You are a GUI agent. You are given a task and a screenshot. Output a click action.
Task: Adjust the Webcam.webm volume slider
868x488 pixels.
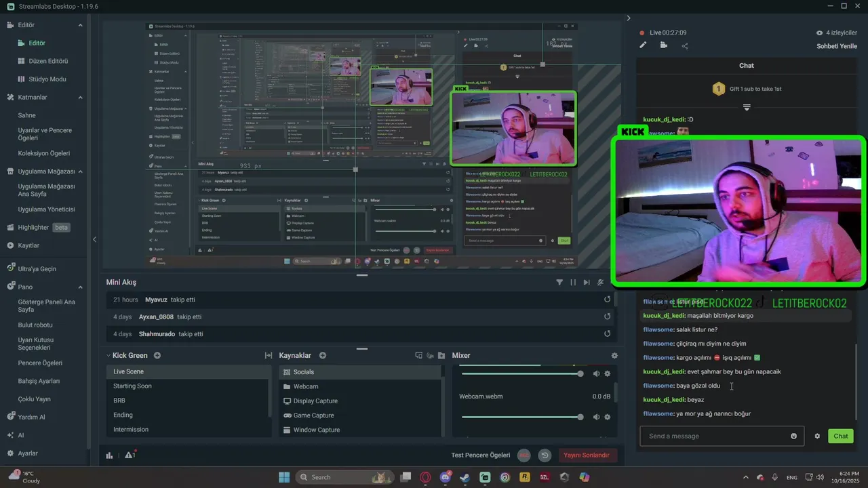click(521, 417)
